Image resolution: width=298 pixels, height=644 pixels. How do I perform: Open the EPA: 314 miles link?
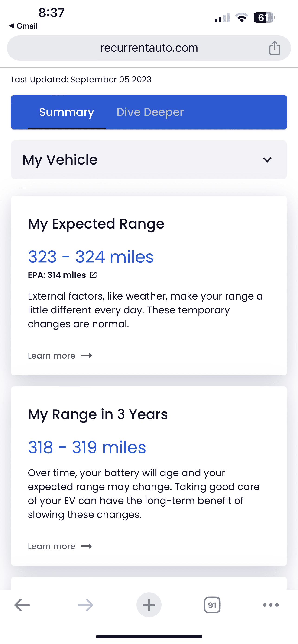click(x=57, y=275)
